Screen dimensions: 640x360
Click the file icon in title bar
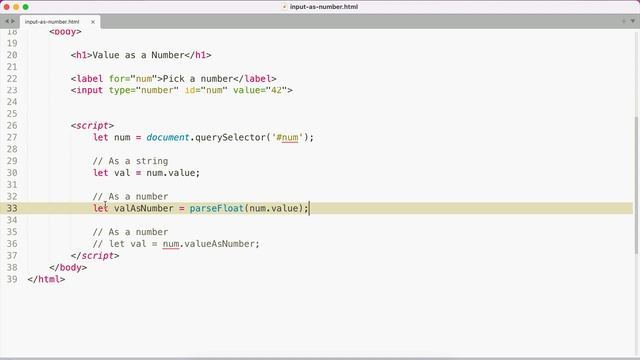(x=284, y=7)
